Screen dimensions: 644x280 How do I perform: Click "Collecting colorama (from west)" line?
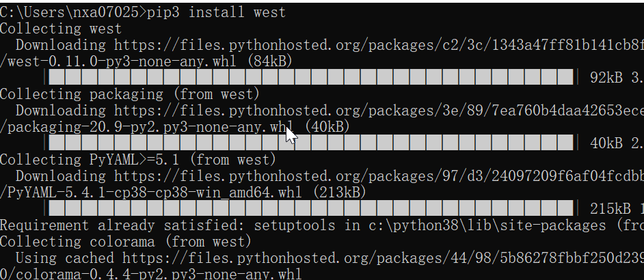click(x=126, y=242)
